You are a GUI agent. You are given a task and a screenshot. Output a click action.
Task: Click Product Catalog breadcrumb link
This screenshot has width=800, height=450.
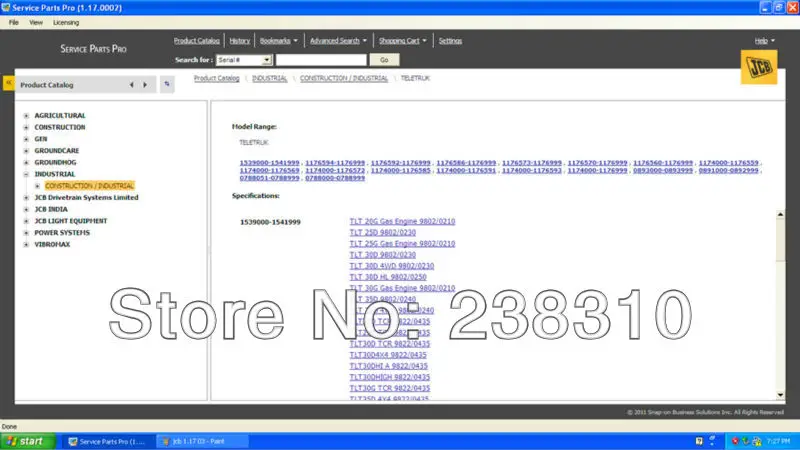tap(216, 78)
